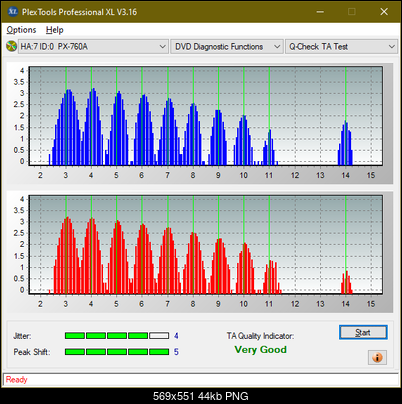Click the Jitter value 4
Image resolution: width=402 pixels, height=404 pixels.
pyautogui.click(x=176, y=336)
